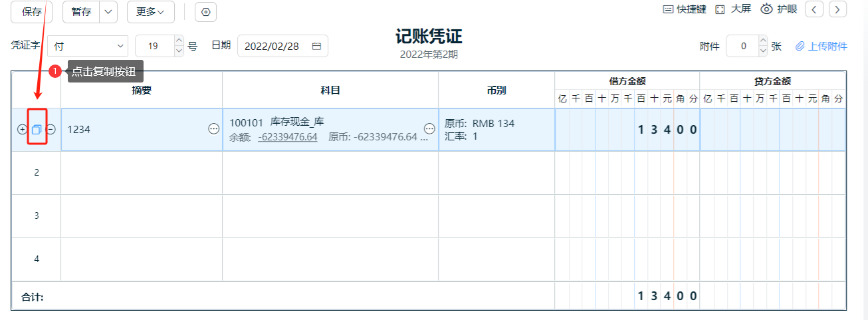Click the 保存 button
The image size is (868, 320).
[x=32, y=12]
